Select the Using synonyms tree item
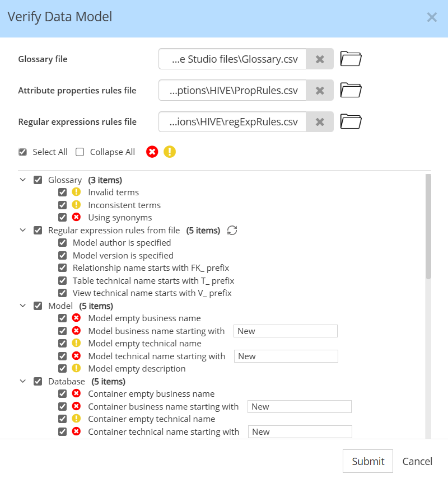 (x=120, y=218)
